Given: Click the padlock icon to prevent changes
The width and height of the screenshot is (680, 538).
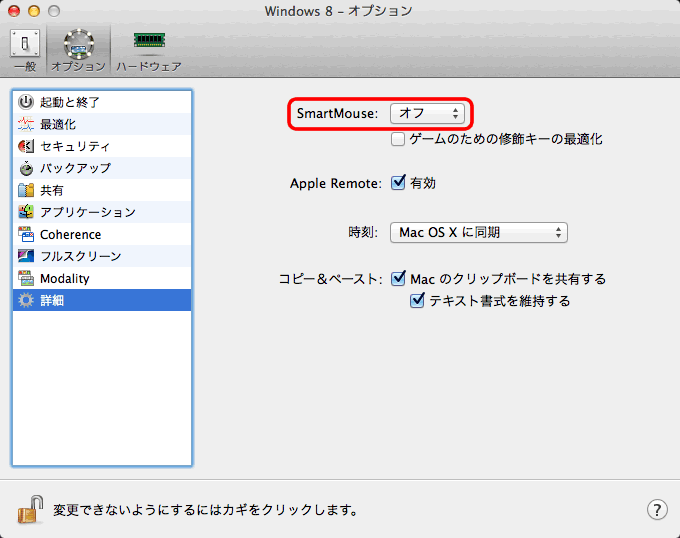Looking at the screenshot, I should (30, 509).
